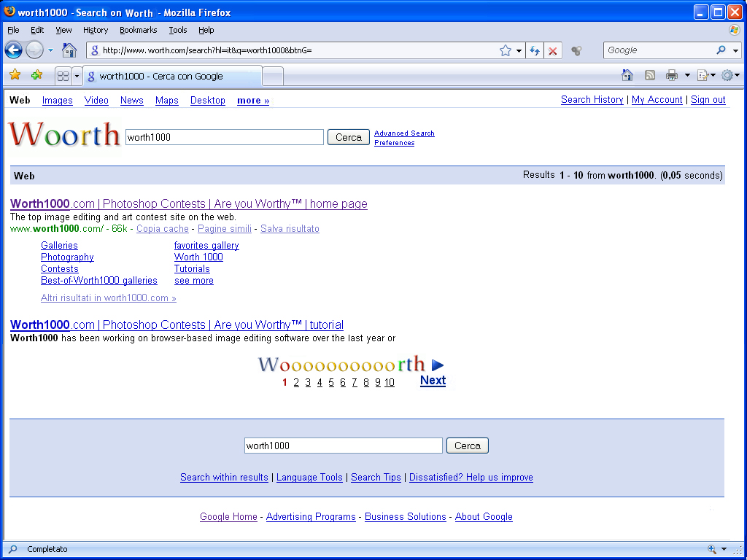747x560 pixels.
Task: Click the top Cerca button
Action: 348,137
